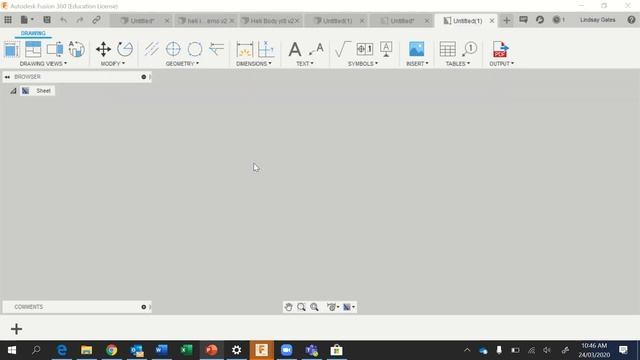Select the Pan navigation tool
This screenshot has height=360, width=640.
(x=289, y=307)
